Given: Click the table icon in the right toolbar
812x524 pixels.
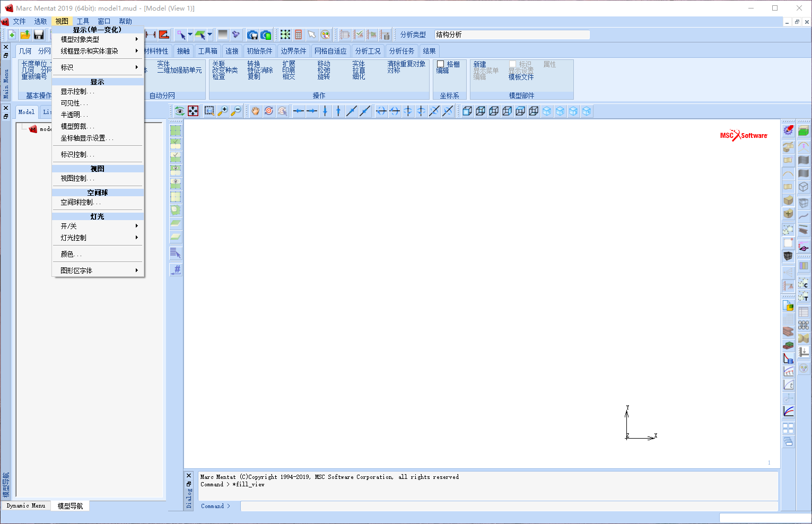Looking at the screenshot, I should tap(804, 312).
